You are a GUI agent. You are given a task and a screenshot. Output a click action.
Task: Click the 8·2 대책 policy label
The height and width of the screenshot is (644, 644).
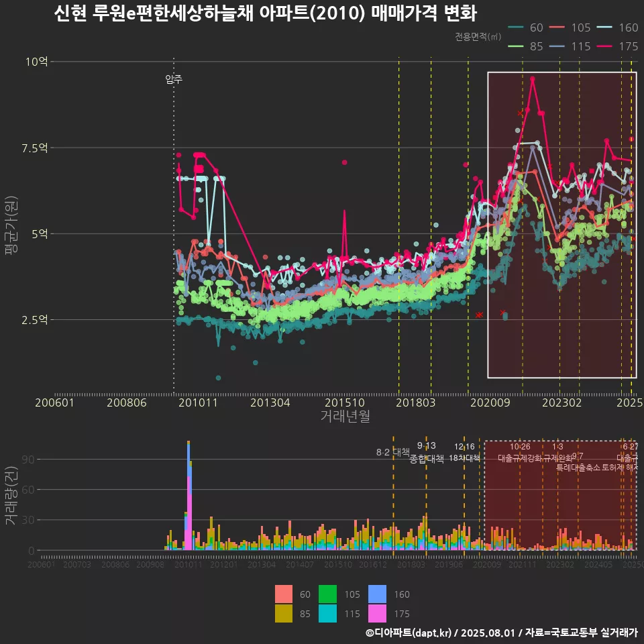[x=393, y=452]
